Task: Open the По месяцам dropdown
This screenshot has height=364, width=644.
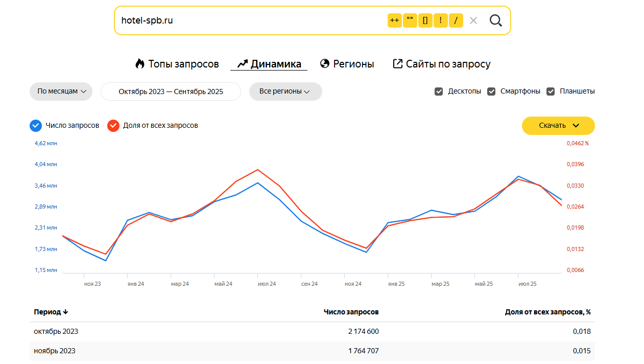Action: [61, 92]
